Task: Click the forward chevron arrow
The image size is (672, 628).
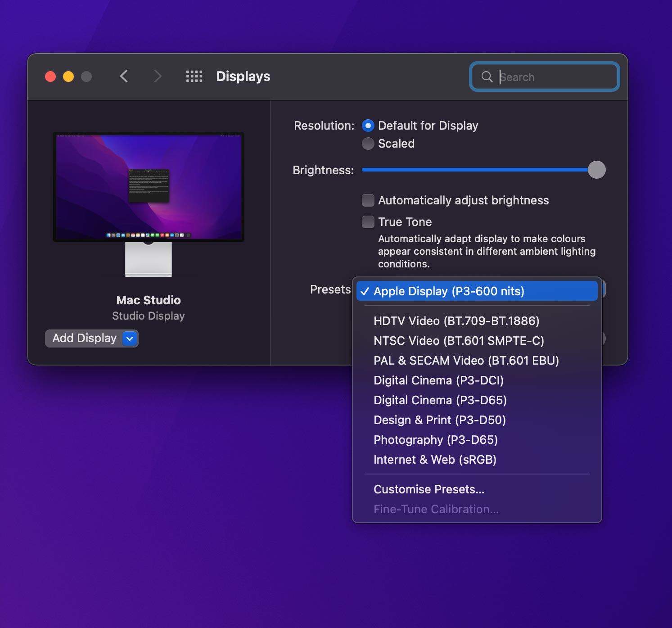Action: (158, 77)
